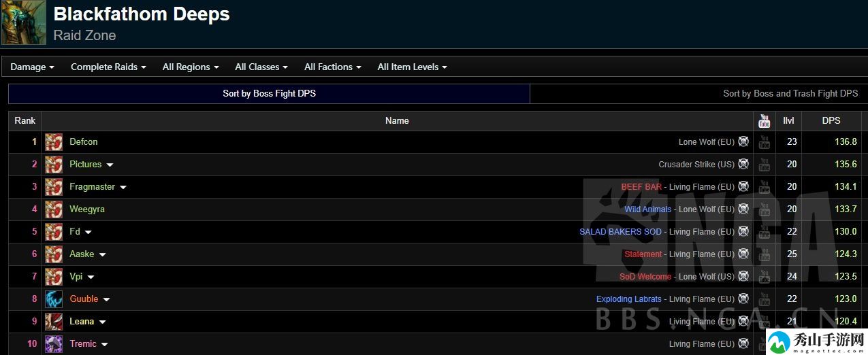Click server icon in Aaske's row
The image size is (868, 355).
(x=743, y=254)
